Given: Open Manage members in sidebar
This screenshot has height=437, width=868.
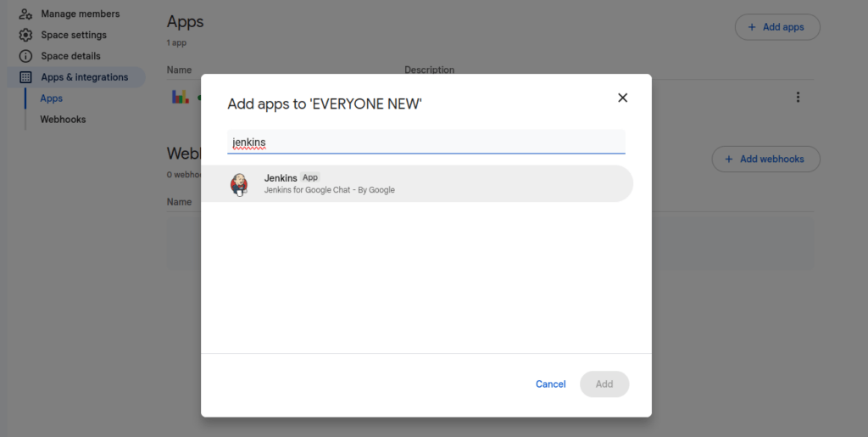Looking at the screenshot, I should pyautogui.click(x=81, y=14).
